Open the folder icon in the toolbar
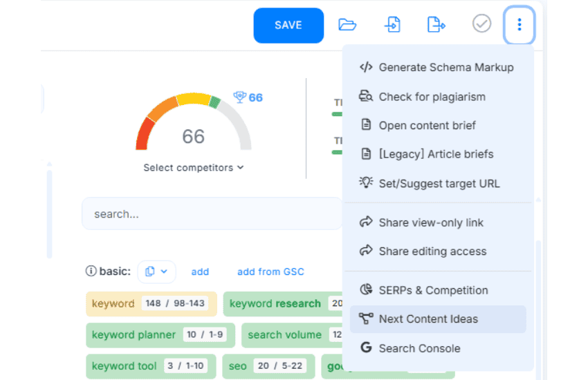Screen dimensions: 588x380 [x=347, y=25]
